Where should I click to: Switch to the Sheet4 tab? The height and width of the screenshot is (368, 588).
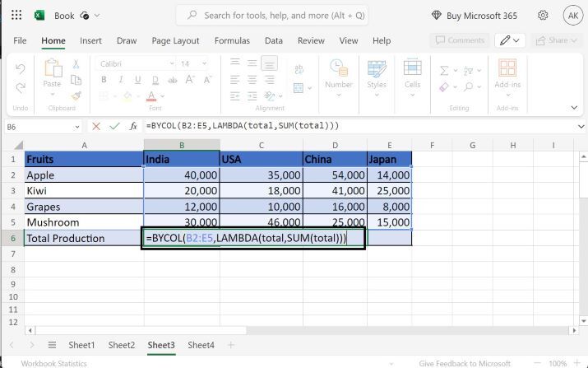click(201, 345)
